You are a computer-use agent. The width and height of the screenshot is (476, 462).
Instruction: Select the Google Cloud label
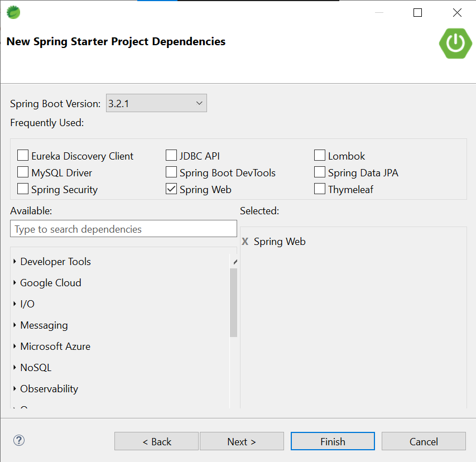click(51, 283)
